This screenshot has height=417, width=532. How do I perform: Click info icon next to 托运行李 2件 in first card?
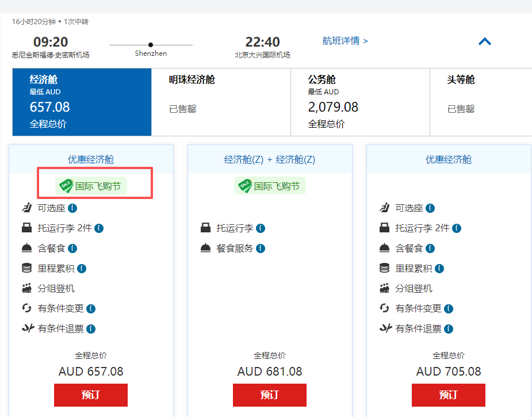tap(99, 228)
